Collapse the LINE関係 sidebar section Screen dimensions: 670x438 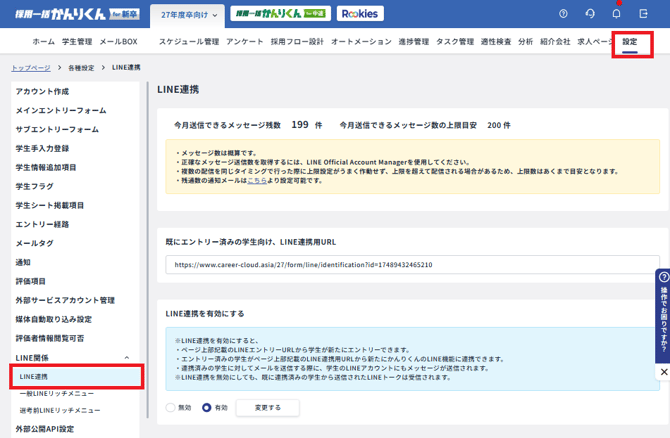point(126,357)
